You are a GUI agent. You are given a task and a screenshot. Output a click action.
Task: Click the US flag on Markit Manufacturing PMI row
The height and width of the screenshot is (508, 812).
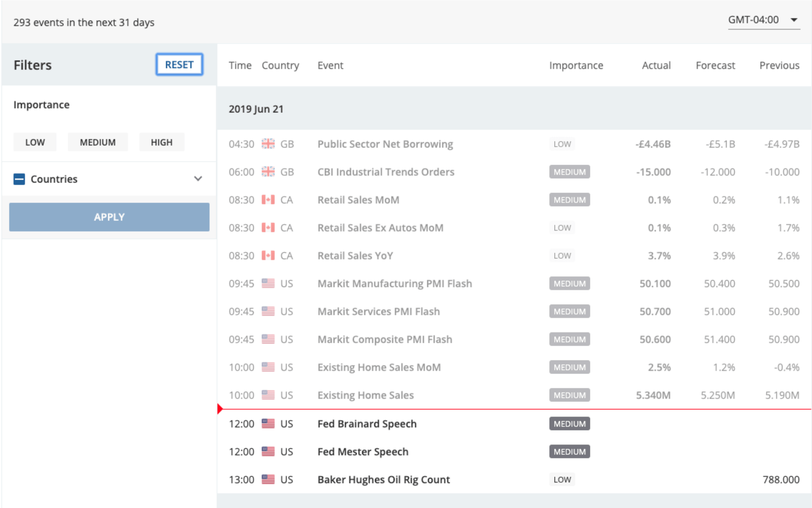pyautogui.click(x=268, y=283)
